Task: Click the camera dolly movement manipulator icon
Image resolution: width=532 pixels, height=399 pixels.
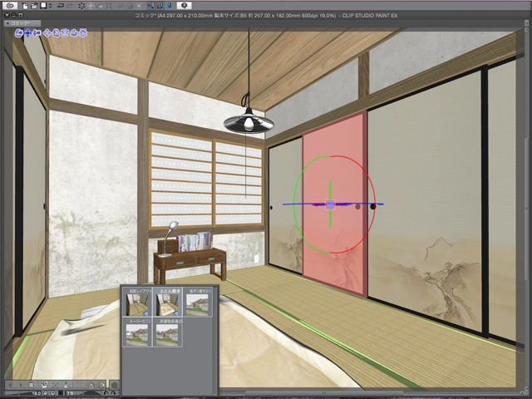Action: 37,33
